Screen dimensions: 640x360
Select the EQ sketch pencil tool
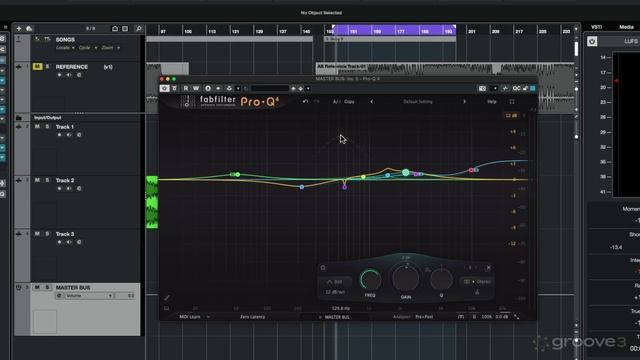tap(167, 298)
